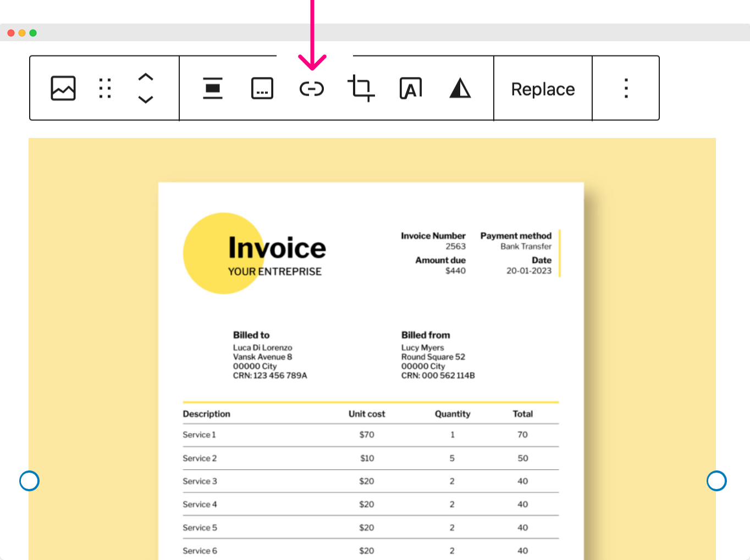
Task: Open the alignment options
Action: (x=213, y=88)
